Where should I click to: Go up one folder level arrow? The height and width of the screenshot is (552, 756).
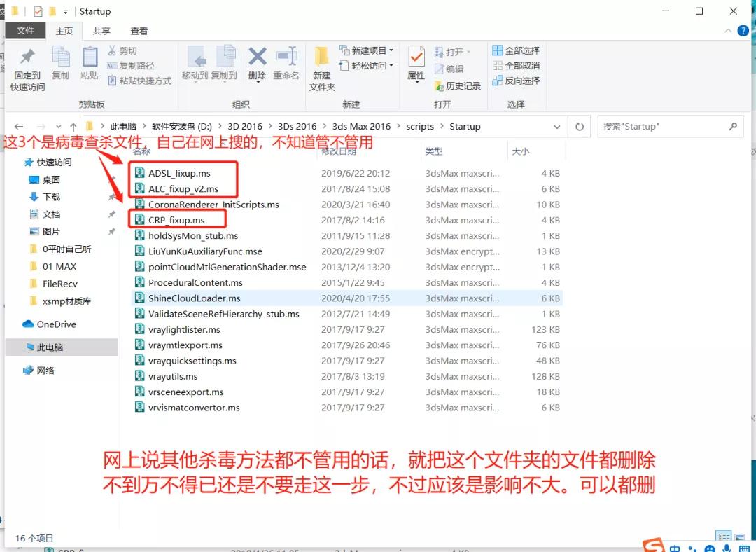(x=73, y=126)
